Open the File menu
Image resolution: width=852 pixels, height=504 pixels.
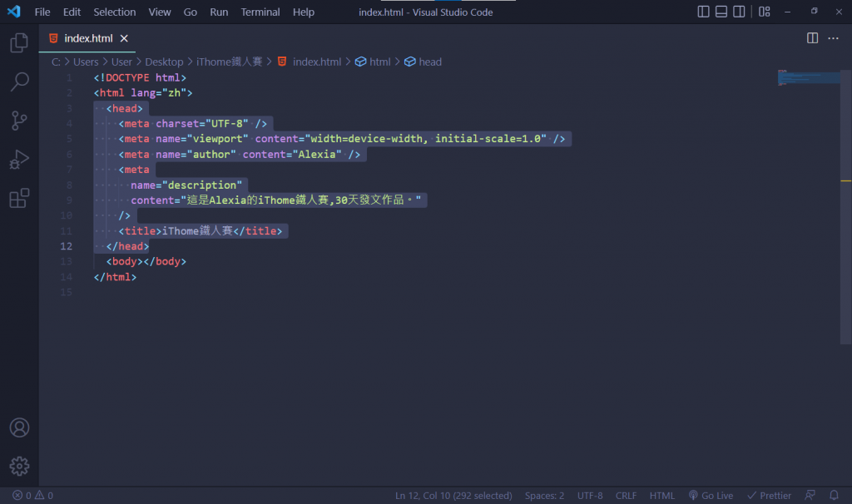pos(42,12)
